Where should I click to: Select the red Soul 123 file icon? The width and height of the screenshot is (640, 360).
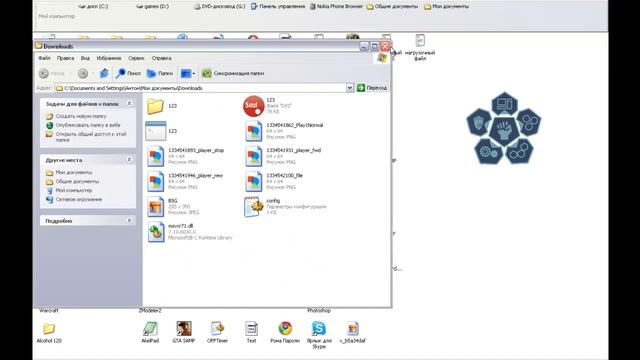pyautogui.click(x=253, y=106)
